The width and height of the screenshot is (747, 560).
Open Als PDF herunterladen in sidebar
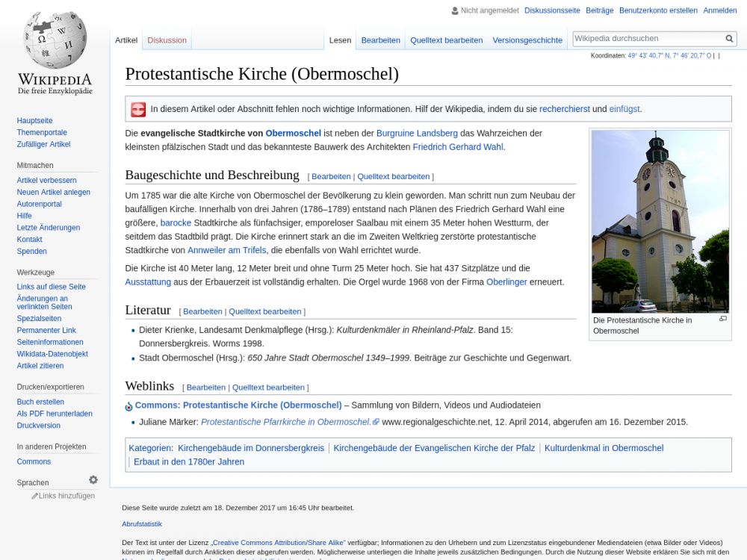pos(55,414)
